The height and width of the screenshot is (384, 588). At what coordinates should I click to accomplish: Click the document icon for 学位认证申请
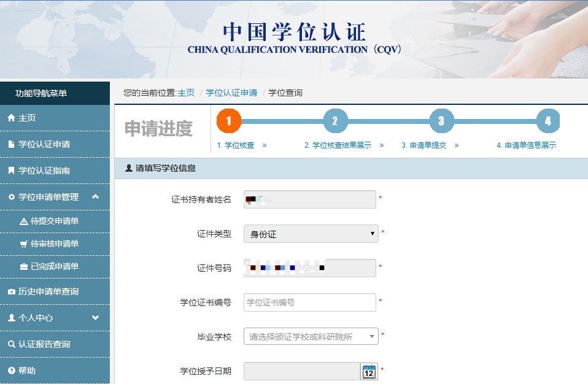pos(10,144)
